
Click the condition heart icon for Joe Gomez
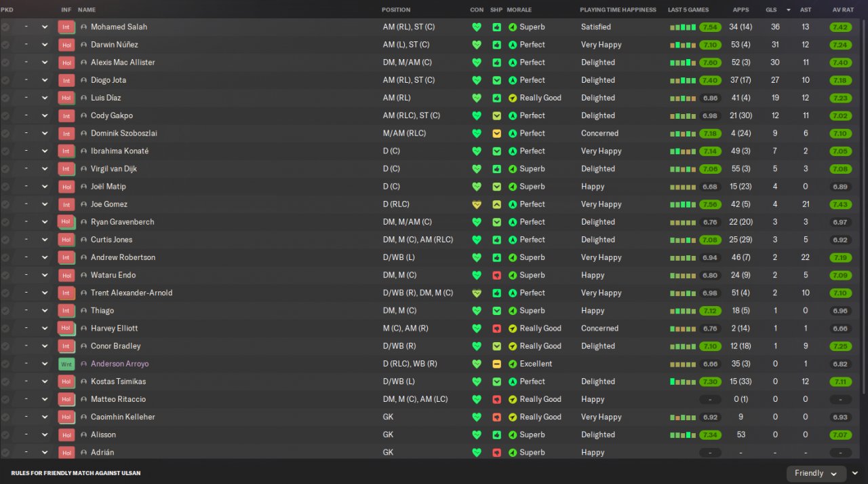pos(477,204)
